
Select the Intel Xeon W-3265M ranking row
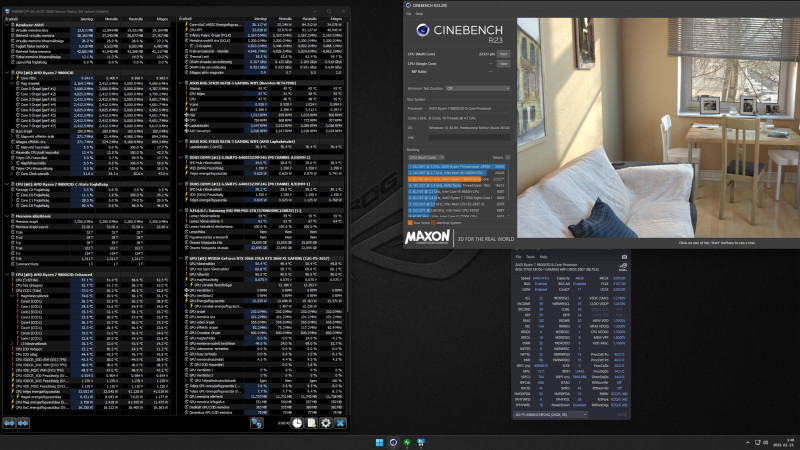[457, 173]
